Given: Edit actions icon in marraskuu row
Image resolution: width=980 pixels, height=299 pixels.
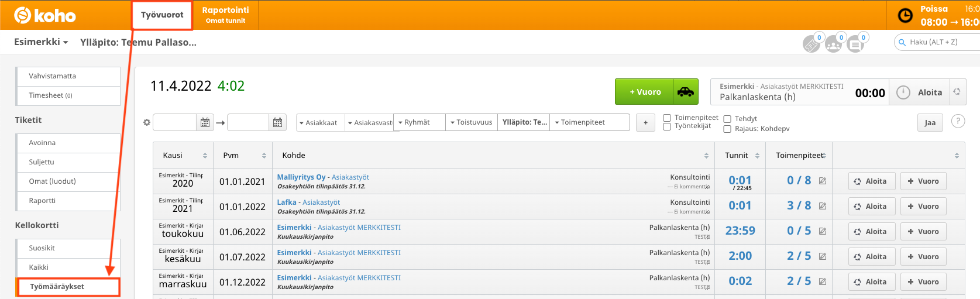Looking at the screenshot, I should click(x=823, y=281).
